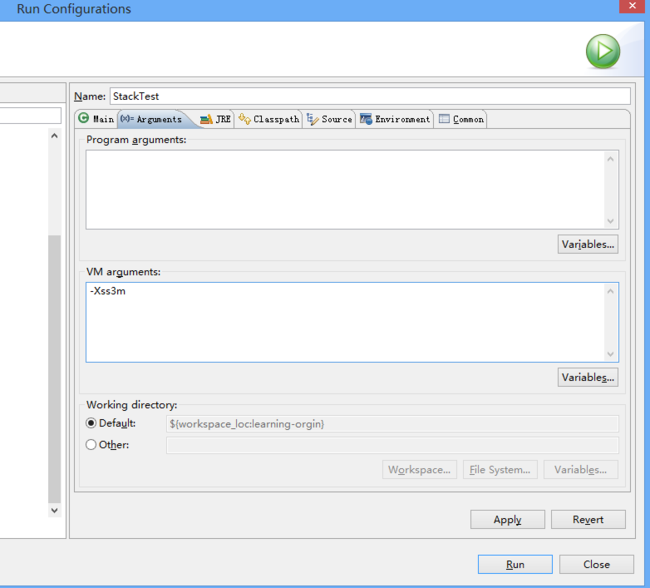Image resolution: width=650 pixels, height=588 pixels.
Task: Click the File System... button
Action: 500,469
